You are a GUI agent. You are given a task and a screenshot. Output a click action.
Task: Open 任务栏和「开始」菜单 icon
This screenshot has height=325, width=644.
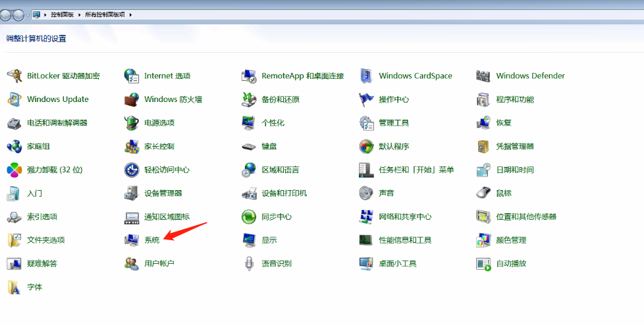[x=366, y=170]
